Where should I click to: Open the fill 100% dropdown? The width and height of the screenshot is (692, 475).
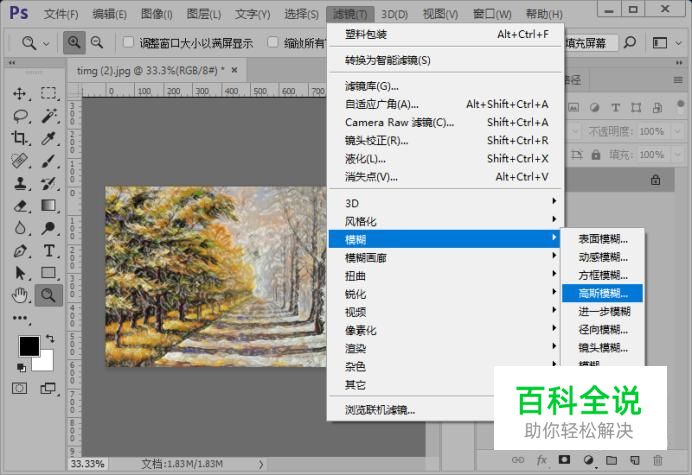click(677, 155)
